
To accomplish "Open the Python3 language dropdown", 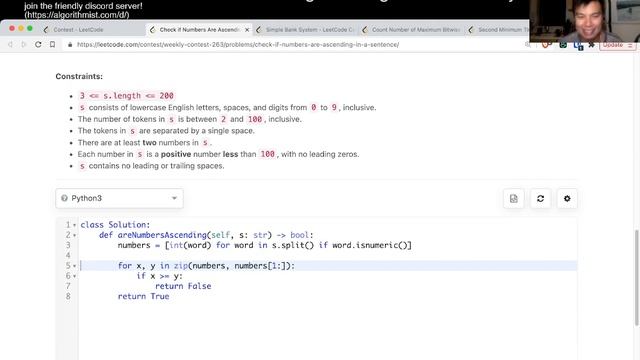I will coord(119,198).
